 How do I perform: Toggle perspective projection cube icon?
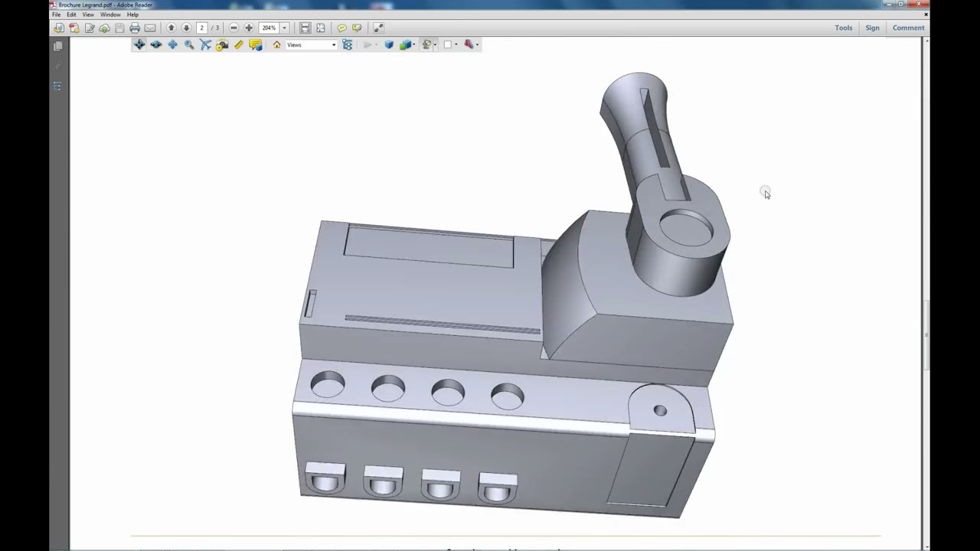point(389,44)
